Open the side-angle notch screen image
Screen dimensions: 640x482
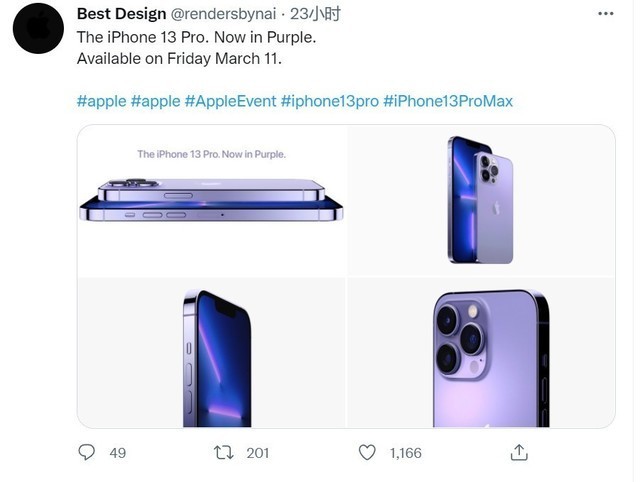click(x=211, y=353)
